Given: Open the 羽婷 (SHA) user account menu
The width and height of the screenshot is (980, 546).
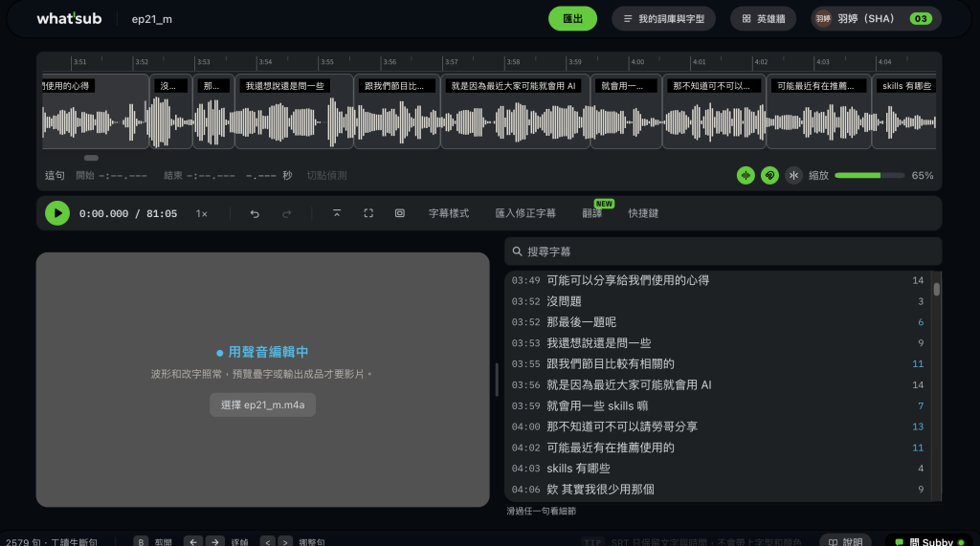Looking at the screenshot, I should pos(876,19).
